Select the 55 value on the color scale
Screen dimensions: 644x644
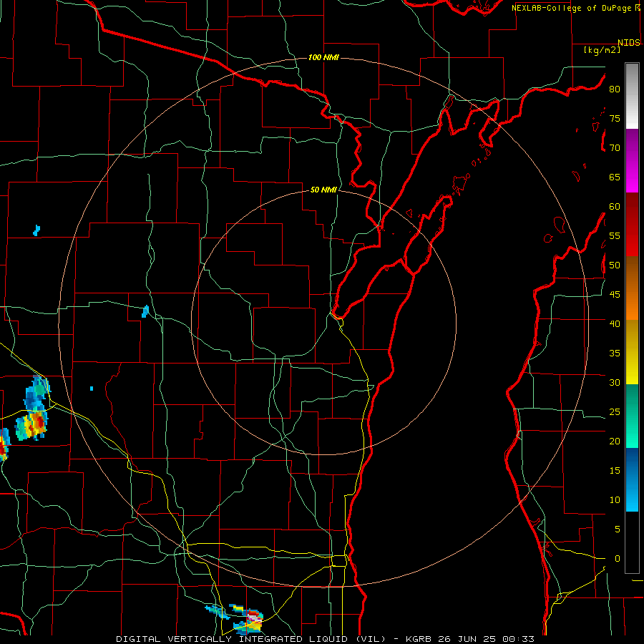[x=615, y=235]
